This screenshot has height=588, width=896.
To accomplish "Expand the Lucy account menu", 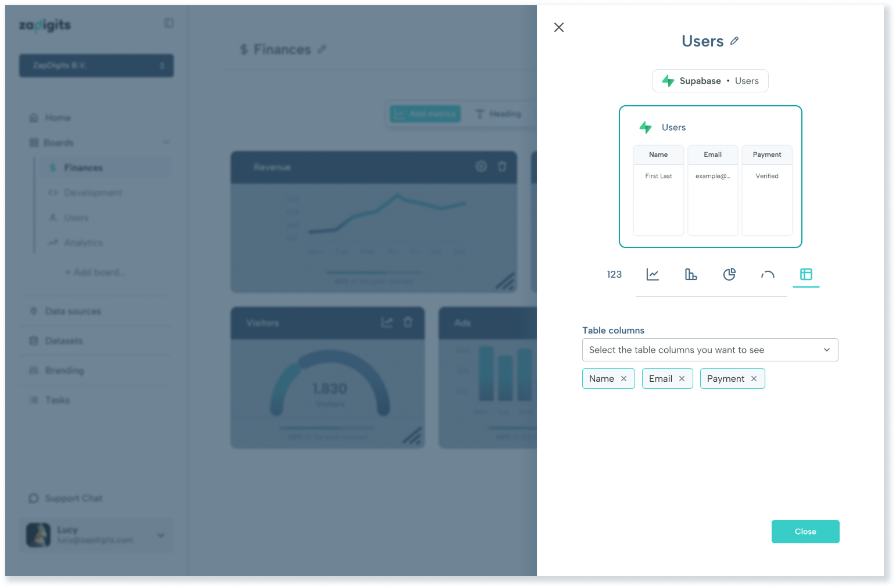I will click(x=161, y=535).
